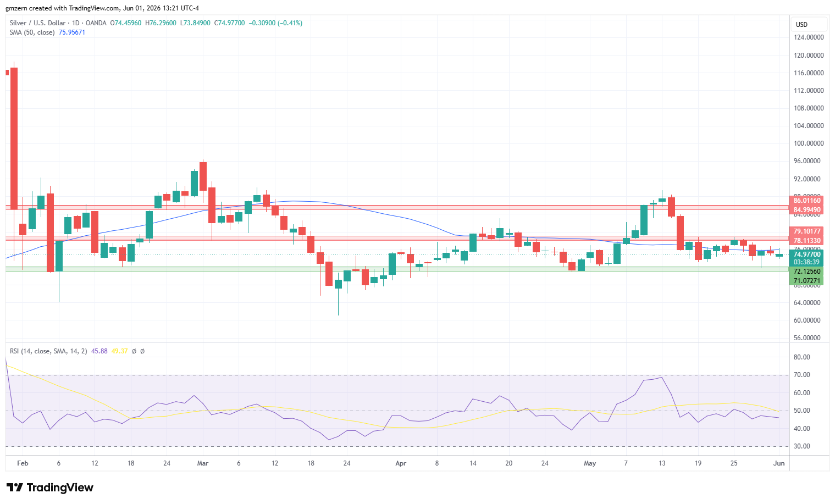The image size is (835, 504).
Task: Click the 30.00 RSI axis label
Action: coord(802,446)
